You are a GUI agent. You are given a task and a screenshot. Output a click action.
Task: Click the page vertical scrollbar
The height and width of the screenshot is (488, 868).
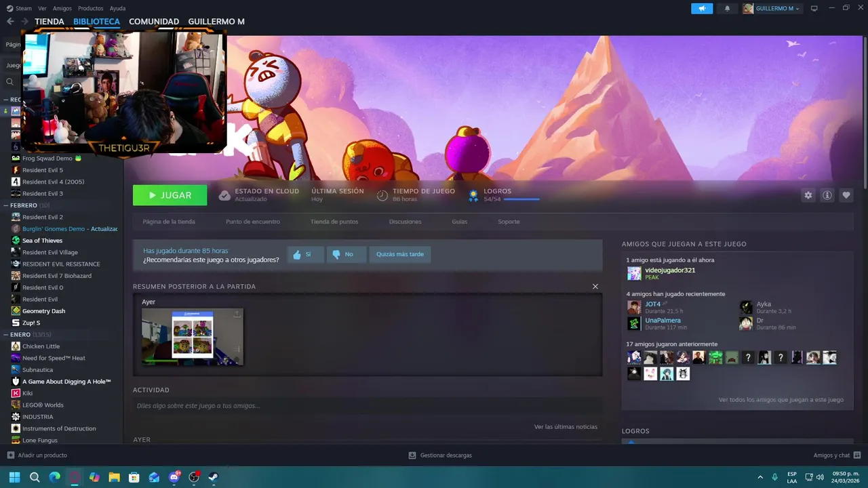coord(865,112)
